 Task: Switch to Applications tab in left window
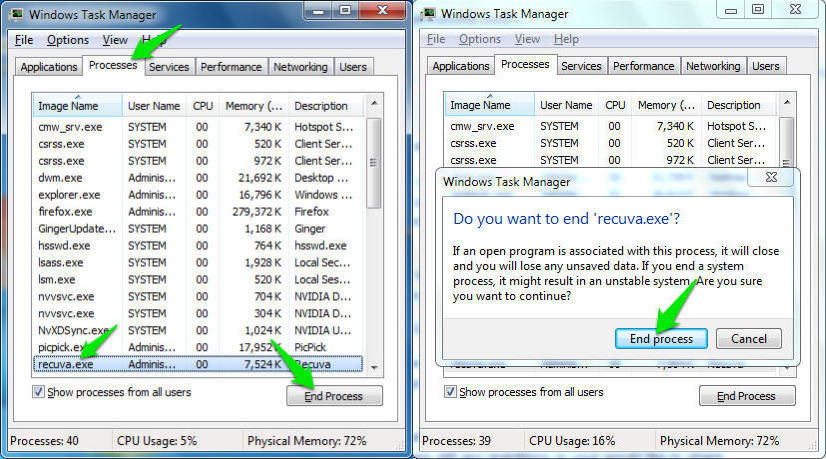pos(48,67)
